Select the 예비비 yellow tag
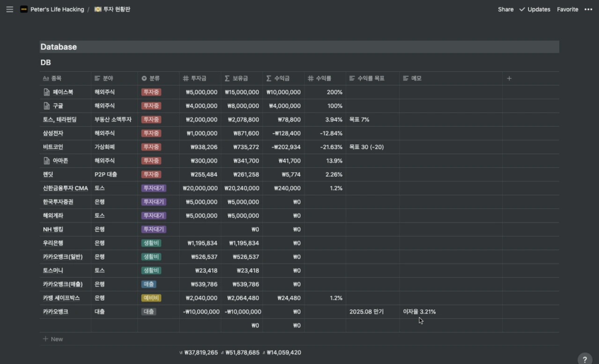Image resolution: width=599 pixels, height=364 pixels. click(x=151, y=298)
